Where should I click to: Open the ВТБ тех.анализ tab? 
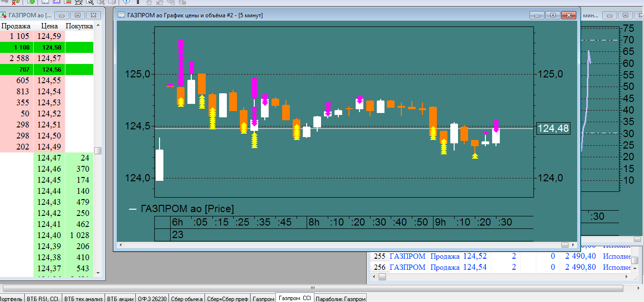[x=84, y=299]
